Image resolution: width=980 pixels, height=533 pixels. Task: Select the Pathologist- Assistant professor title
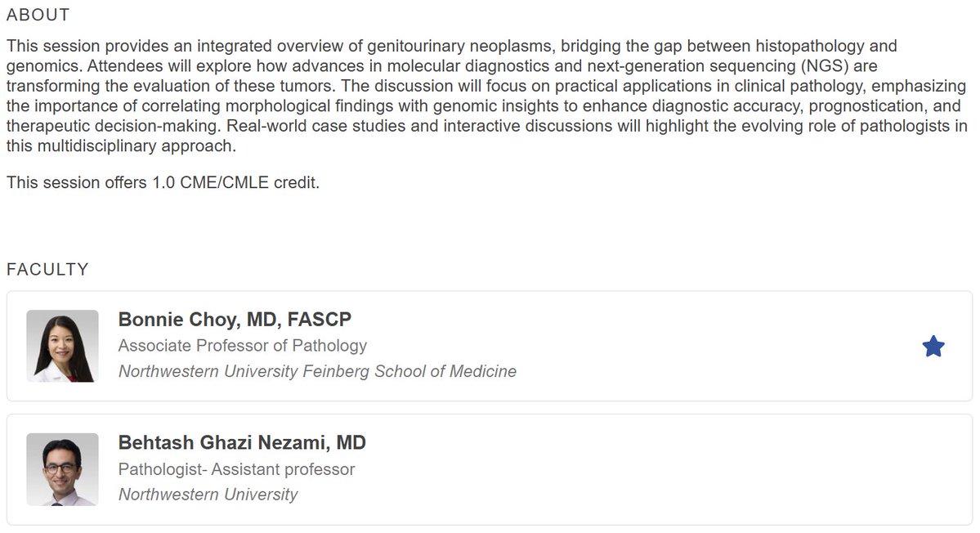click(x=236, y=469)
